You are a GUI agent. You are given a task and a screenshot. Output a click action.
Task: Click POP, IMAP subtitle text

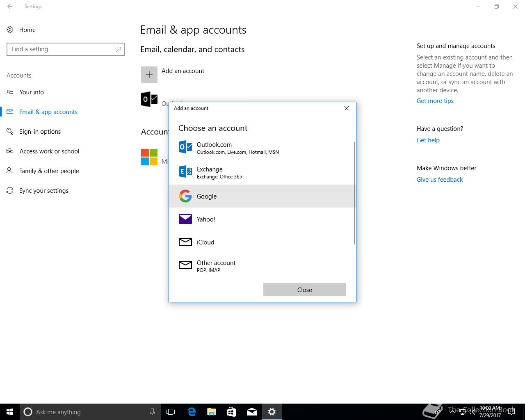pos(208,270)
